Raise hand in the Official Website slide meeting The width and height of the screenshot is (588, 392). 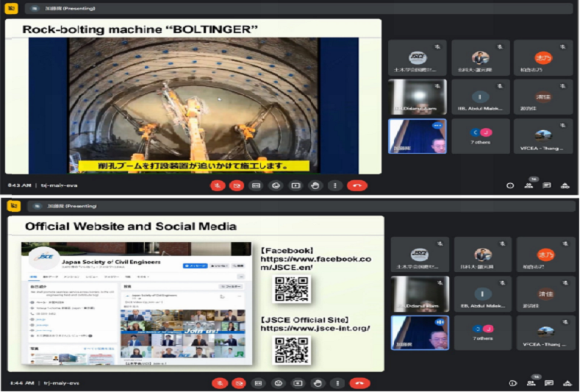click(x=318, y=383)
